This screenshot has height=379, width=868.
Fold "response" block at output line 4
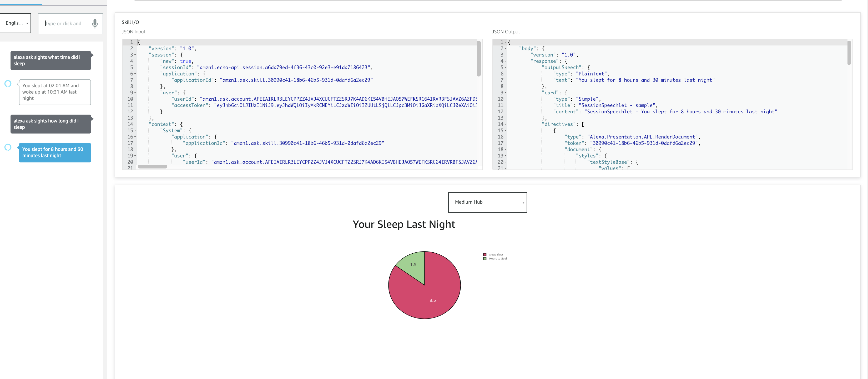tap(506, 61)
